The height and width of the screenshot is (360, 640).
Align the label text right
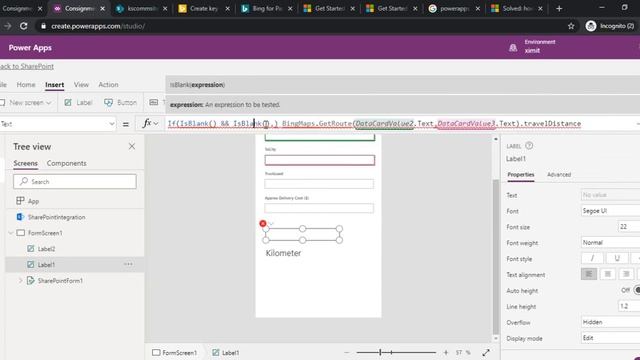pyautogui.click(x=626, y=274)
